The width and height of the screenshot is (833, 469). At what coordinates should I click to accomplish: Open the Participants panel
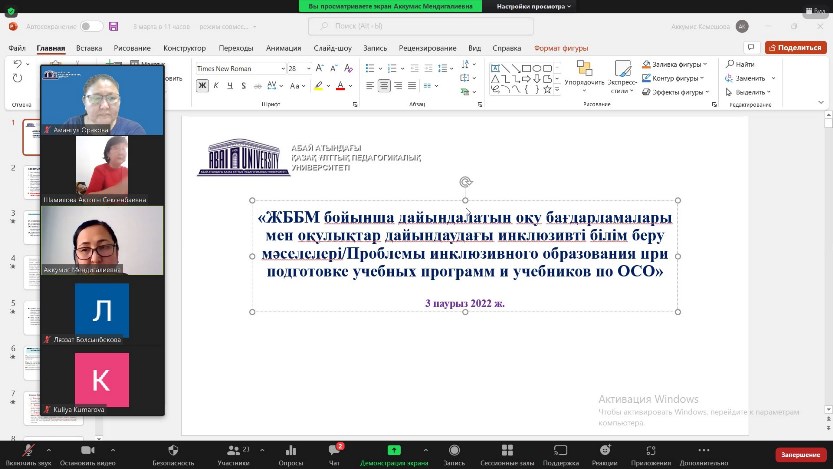pyautogui.click(x=233, y=451)
